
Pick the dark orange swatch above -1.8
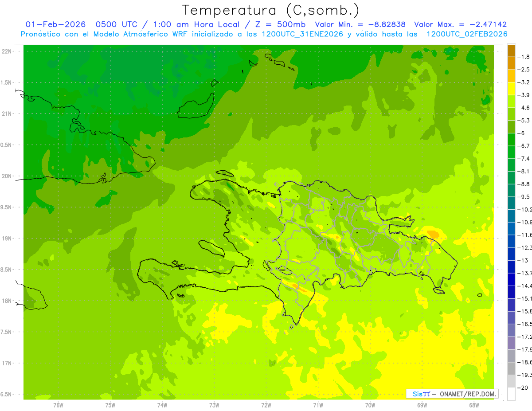[x=511, y=51]
